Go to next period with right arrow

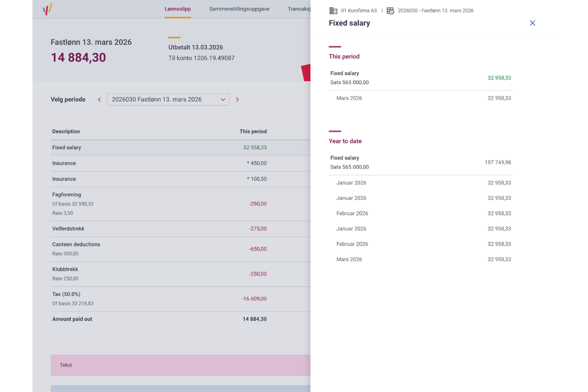point(237,100)
